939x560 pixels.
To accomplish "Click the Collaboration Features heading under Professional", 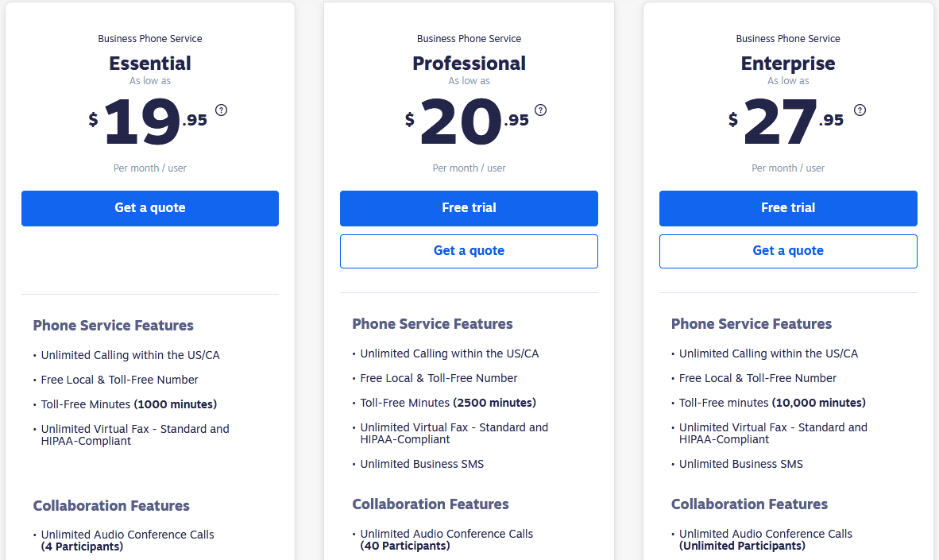I will pos(431,504).
